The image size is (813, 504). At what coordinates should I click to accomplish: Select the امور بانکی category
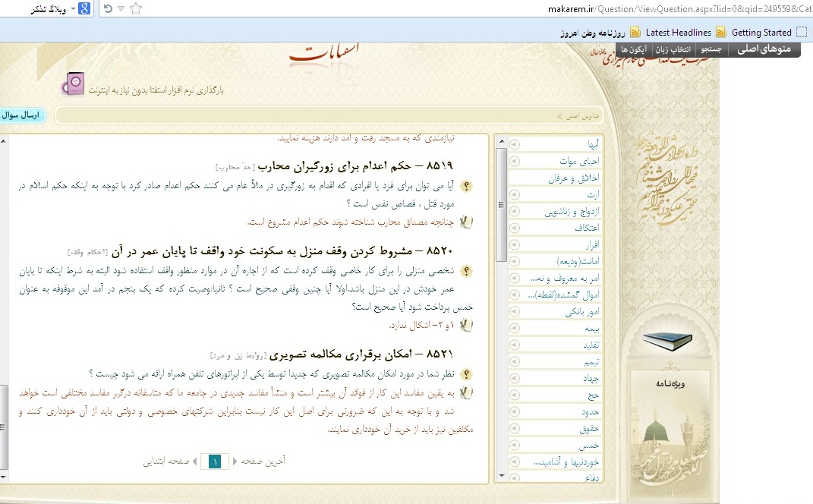(x=581, y=311)
